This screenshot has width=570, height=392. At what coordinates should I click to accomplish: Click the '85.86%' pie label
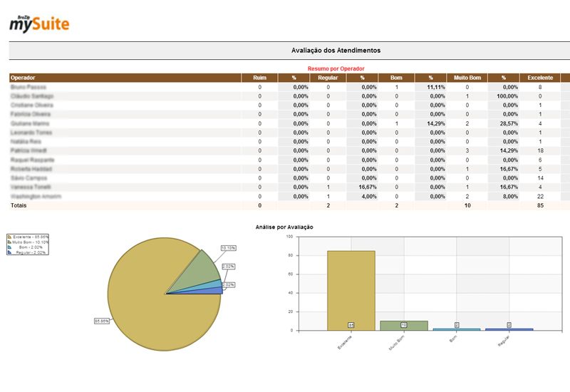coord(101,321)
